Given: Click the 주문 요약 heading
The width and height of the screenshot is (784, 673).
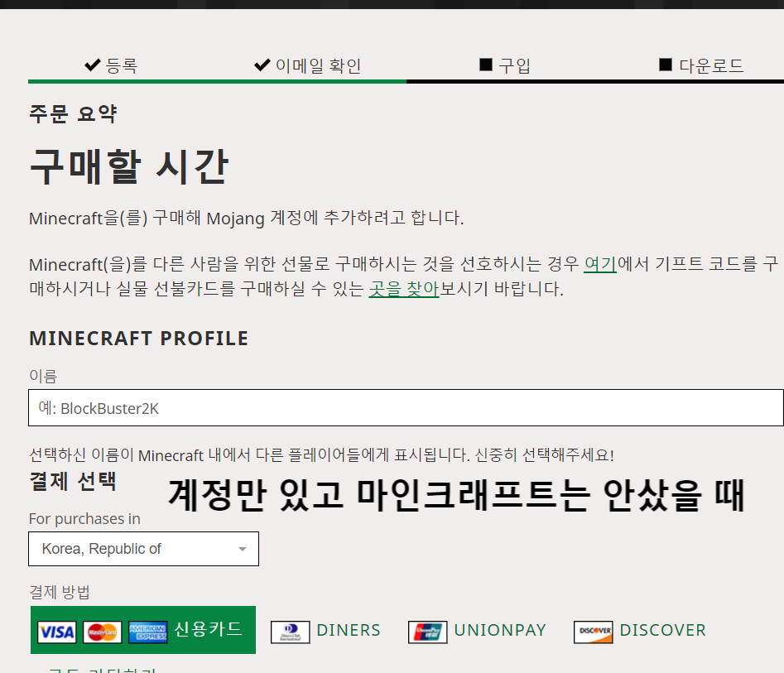Looking at the screenshot, I should click(73, 113).
